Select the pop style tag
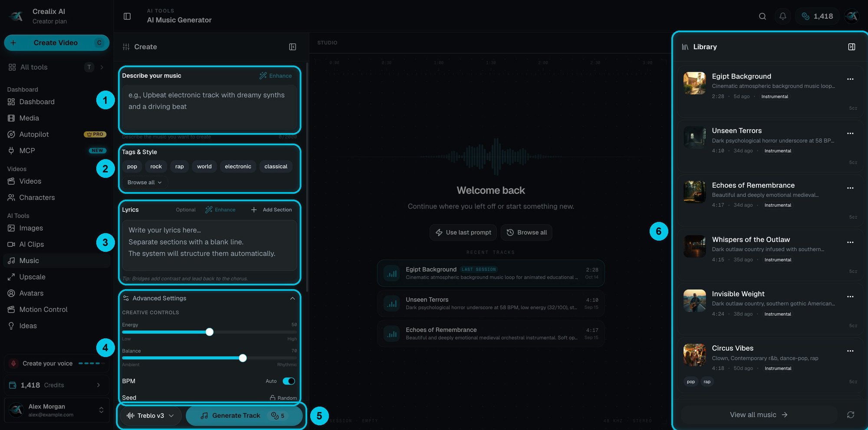The height and width of the screenshot is (430, 868). 132,166
